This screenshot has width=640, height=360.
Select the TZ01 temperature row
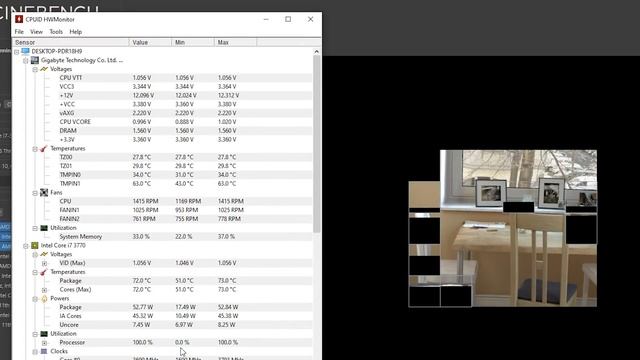pos(162,166)
